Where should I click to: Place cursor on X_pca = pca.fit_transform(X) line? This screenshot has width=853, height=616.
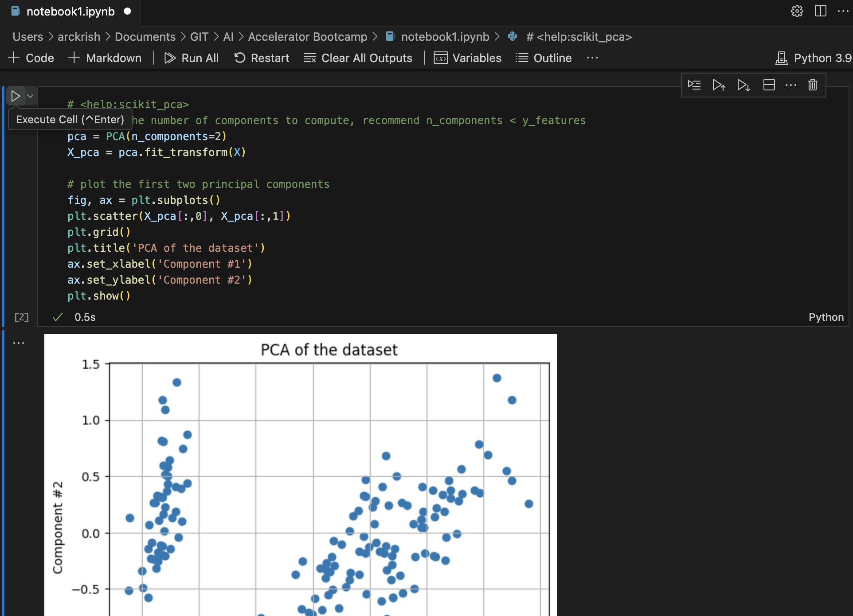click(x=157, y=152)
